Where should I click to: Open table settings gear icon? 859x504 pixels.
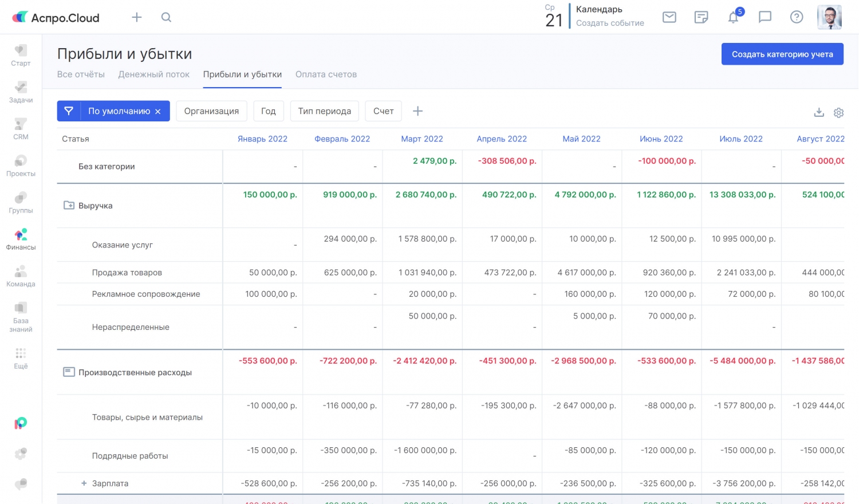(x=838, y=112)
